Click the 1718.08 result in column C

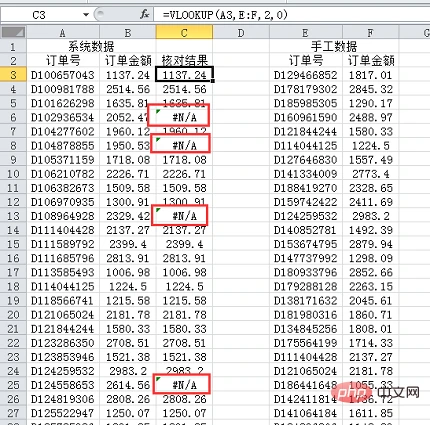tap(184, 160)
